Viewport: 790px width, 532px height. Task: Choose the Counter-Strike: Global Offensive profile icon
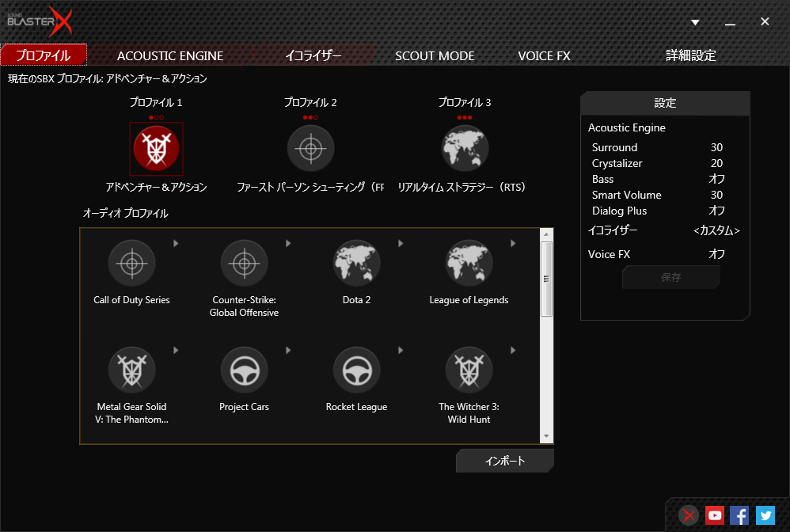(x=245, y=263)
